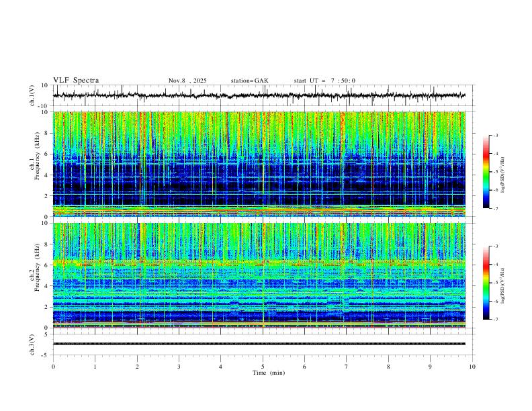
Task: Click the "ch.1(V)" waveform axis label
Action: 32,95
